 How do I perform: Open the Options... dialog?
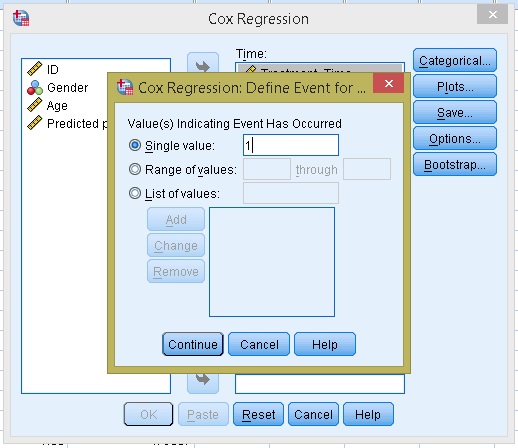click(455, 138)
